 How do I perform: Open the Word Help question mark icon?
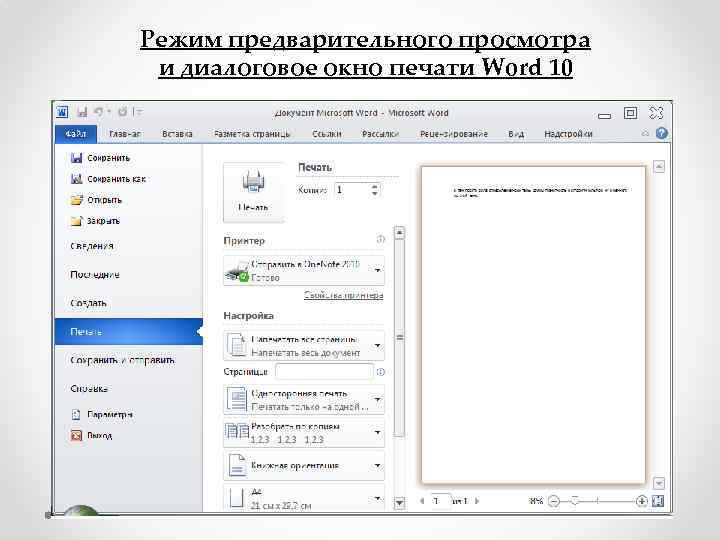(x=662, y=134)
